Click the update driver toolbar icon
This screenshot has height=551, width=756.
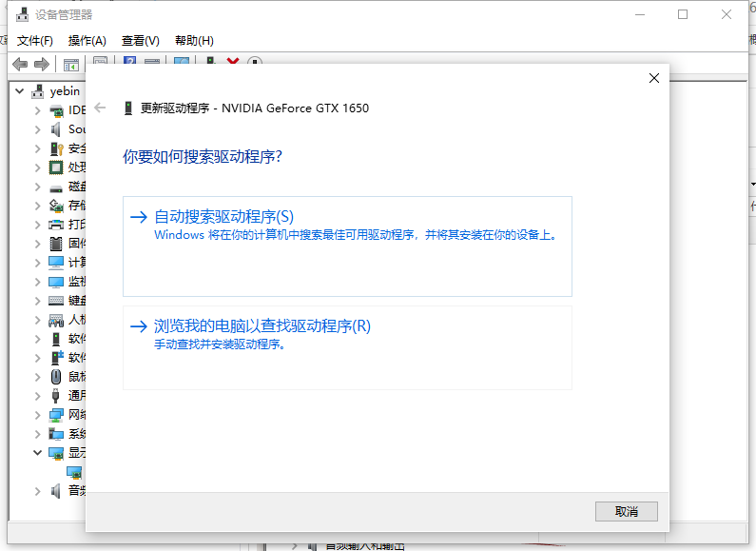click(x=210, y=61)
